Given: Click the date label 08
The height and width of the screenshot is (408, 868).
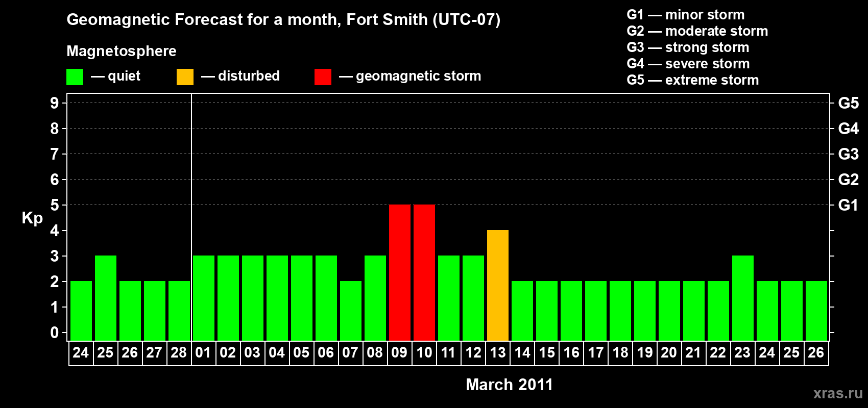Looking at the screenshot, I should click(x=375, y=352).
